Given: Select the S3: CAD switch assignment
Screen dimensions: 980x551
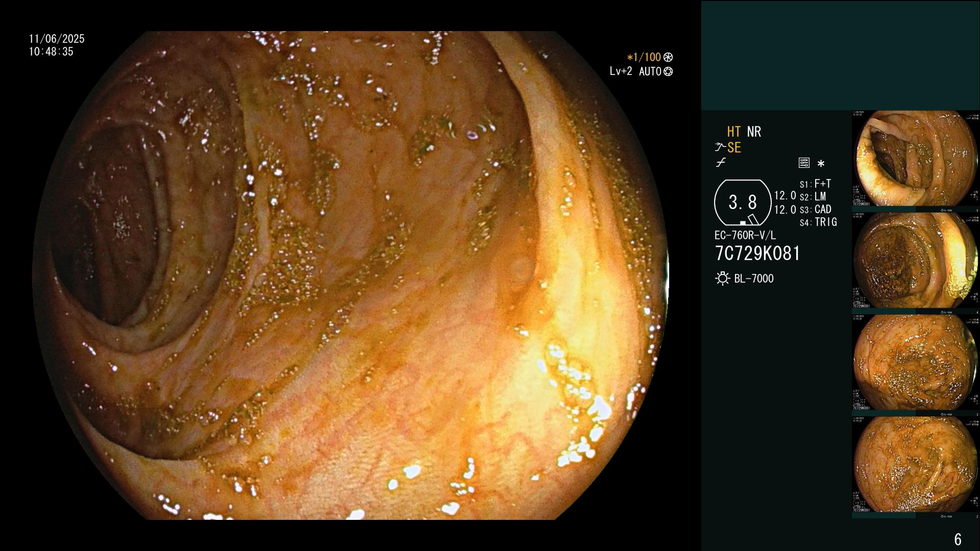Looking at the screenshot, I should coord(815,209).
